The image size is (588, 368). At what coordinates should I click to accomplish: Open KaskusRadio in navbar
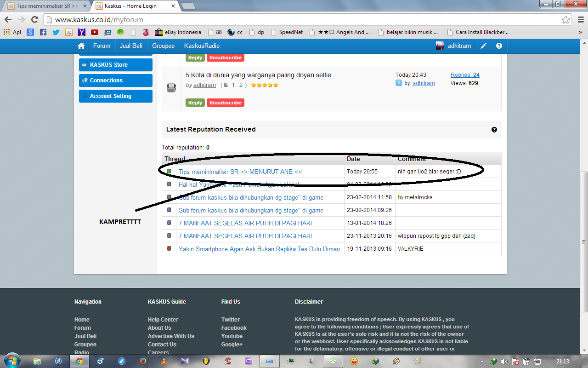(x=202, y=46)
